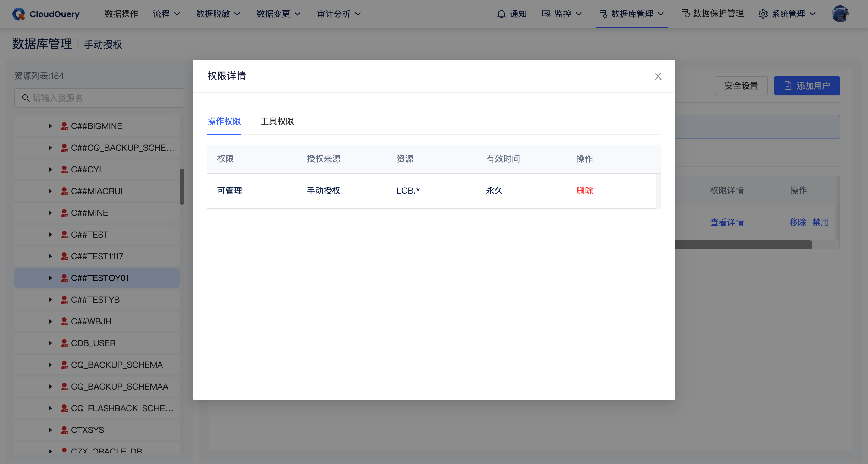Viewport: 868px width, 464px height.
Task: Click the search magnifier icon in resource box
Action: [x=26, y=98]
